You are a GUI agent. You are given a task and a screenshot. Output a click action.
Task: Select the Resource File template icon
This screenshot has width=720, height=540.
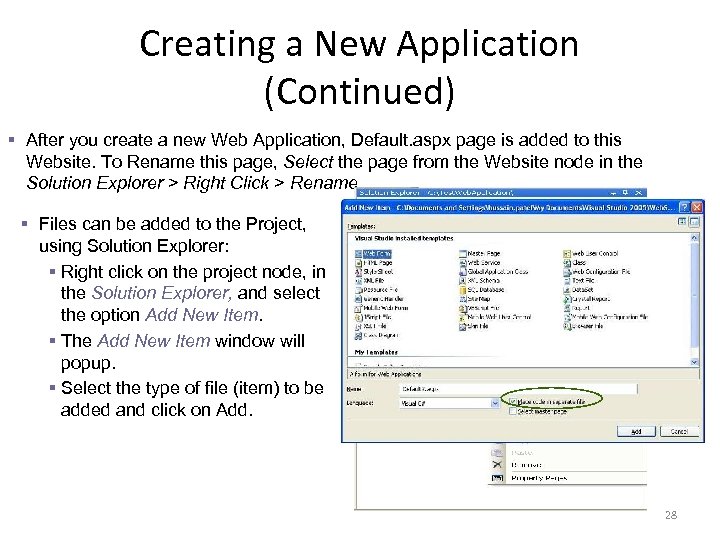click(x=359, y=290)
